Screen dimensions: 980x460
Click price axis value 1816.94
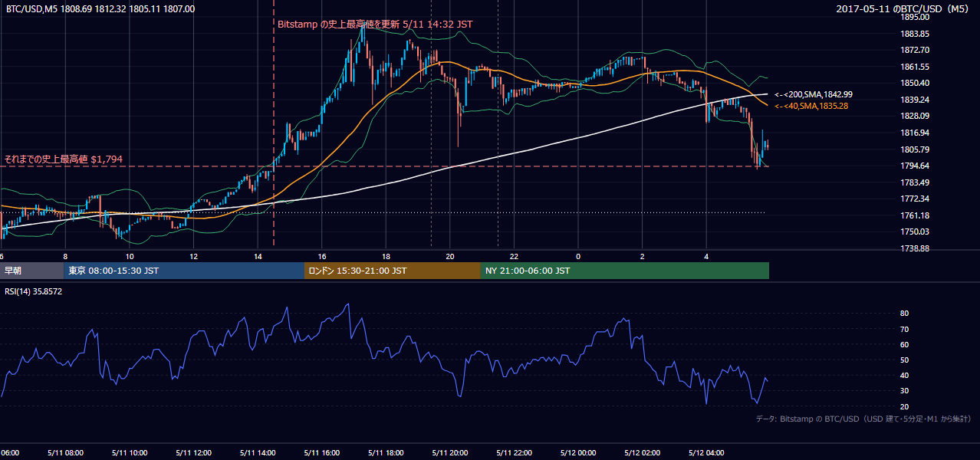[916, 133]
